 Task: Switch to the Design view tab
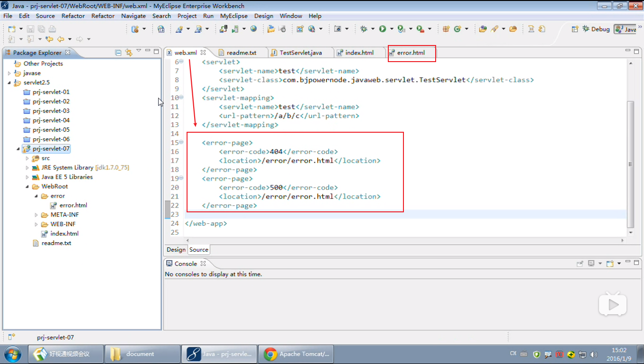click(176, 250)
